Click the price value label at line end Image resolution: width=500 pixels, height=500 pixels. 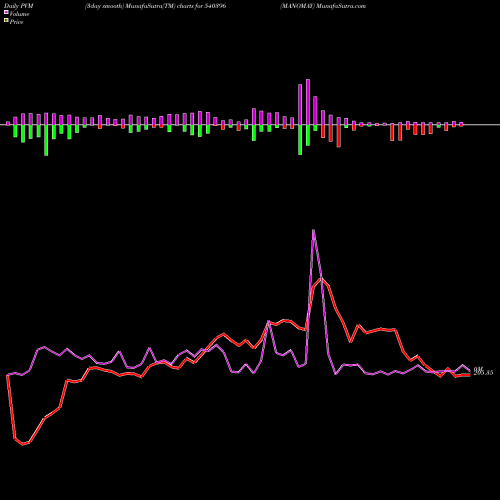[x=483, y=373]
